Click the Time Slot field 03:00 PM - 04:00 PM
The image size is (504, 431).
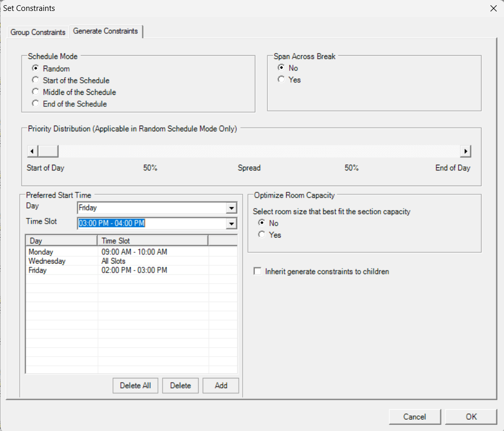coord(157,224)
